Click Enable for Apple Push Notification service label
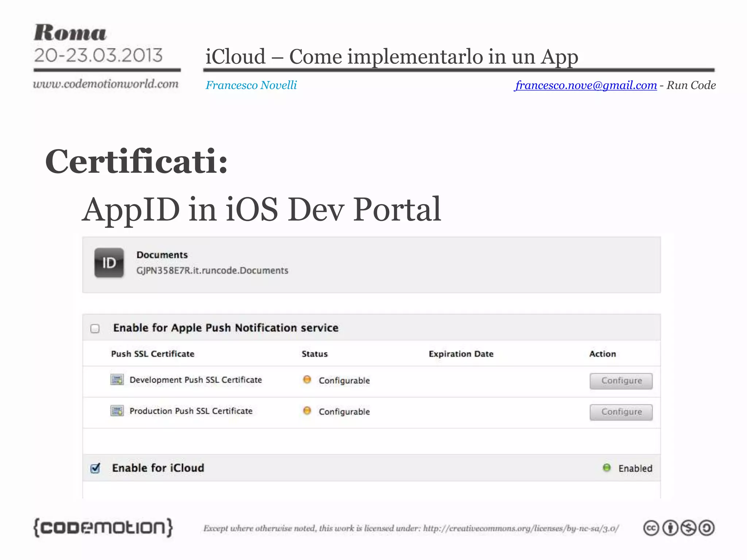Viewport: 747px width, 560px height. pyautogui.click(x=226, y=328)
